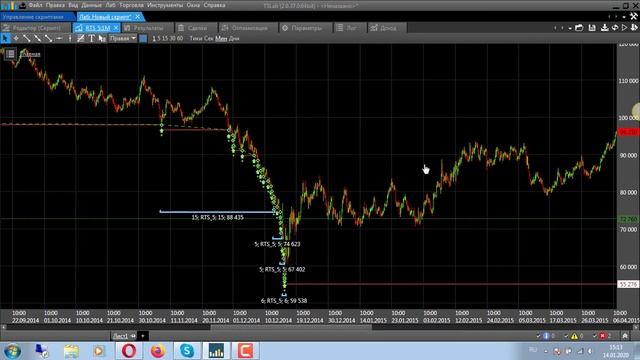
Task: Open the Торговля menu
Action: 131,5
